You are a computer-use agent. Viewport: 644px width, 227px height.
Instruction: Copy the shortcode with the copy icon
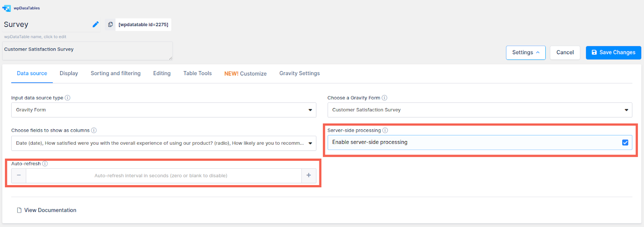click(110, 25)
